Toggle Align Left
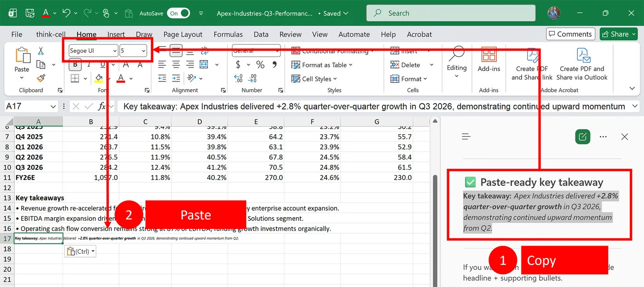 (162, 65)
